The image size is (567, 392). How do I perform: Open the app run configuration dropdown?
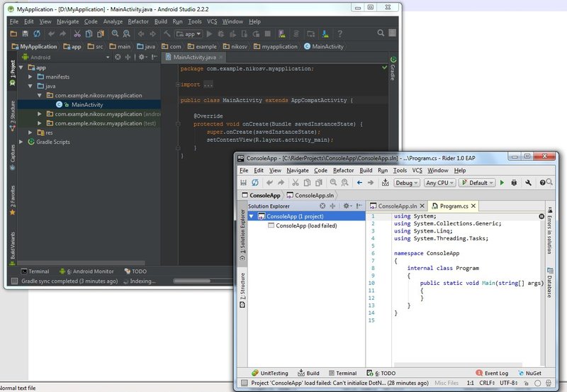[x=189, y=34]
